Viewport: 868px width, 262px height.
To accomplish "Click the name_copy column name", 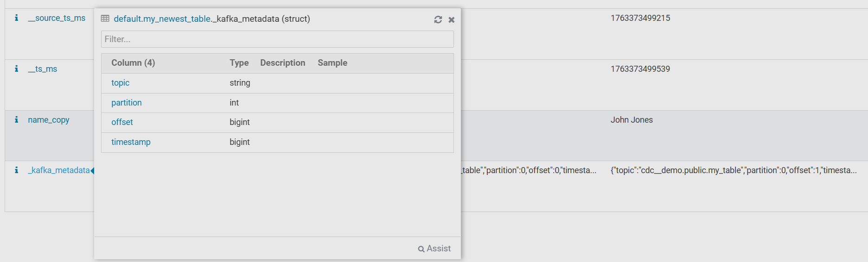I will tap(49, 120).
